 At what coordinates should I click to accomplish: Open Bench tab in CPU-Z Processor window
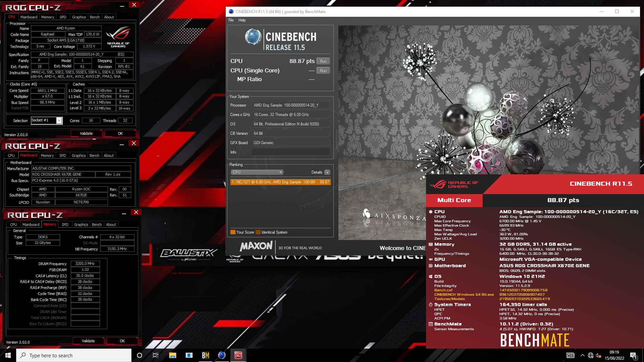click(95, 17)
